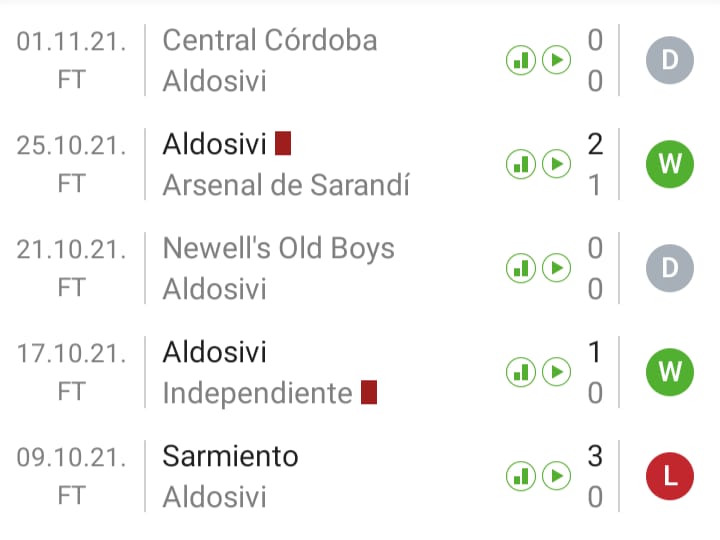Screen dimensions: 720x540
Task: Play video for Aldosivi vs Arsenal de Sarandí
Action: click(556, 164)
